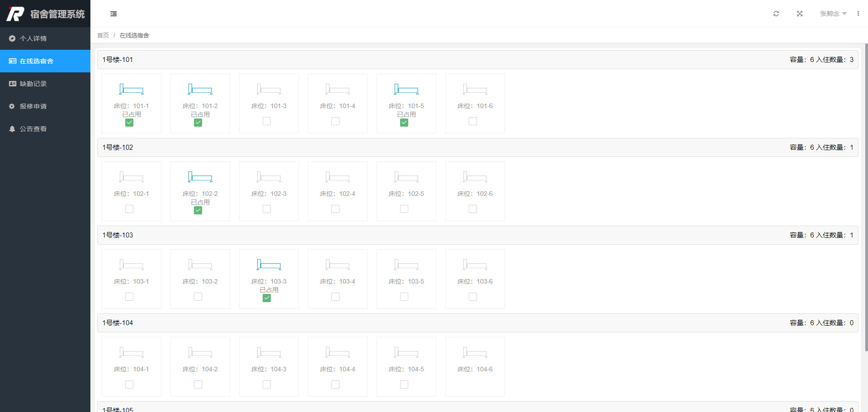Click the refresh icon in top bar
The image size is (868, 412).
coord(776,14)
